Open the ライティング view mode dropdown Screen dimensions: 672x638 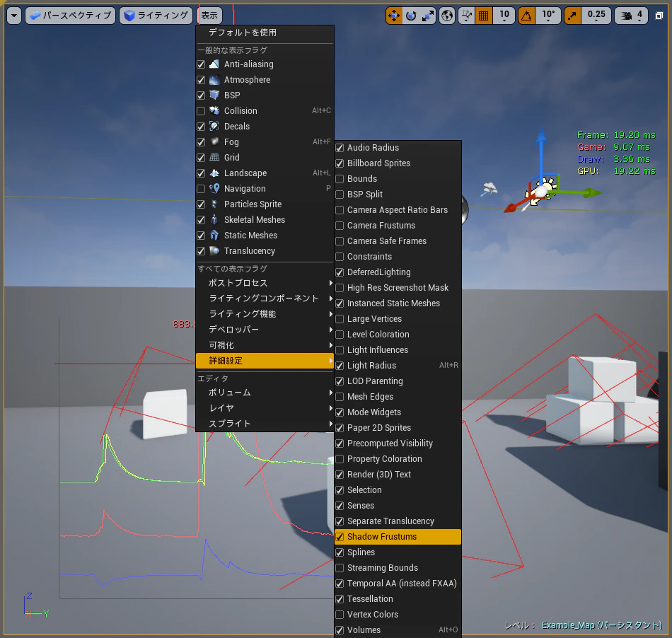click(156, 16)
